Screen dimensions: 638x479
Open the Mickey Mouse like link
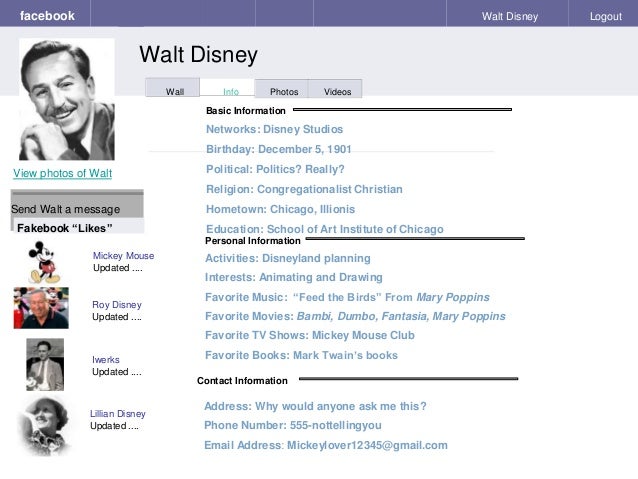[123, 256]
